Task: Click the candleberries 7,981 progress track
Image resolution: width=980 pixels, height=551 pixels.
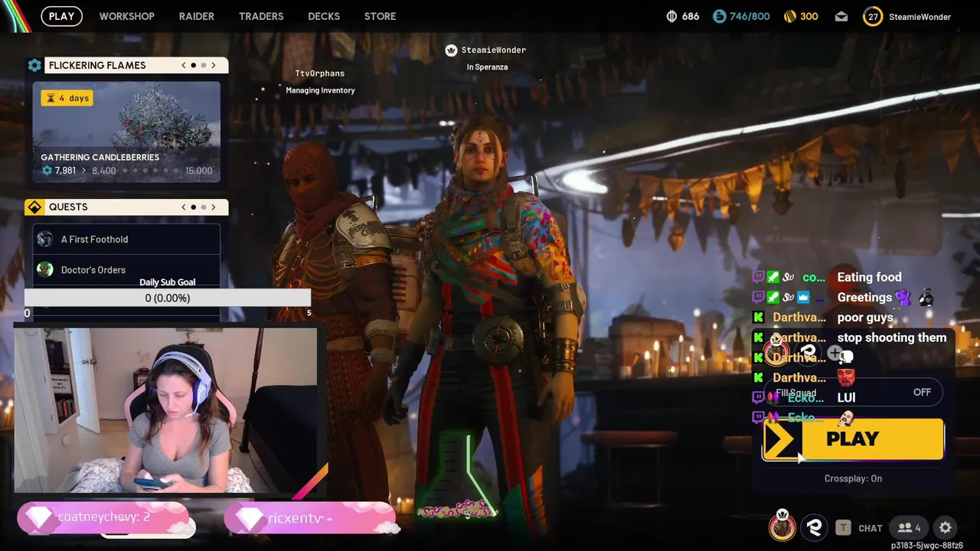Action: click(x=126, y=171)
